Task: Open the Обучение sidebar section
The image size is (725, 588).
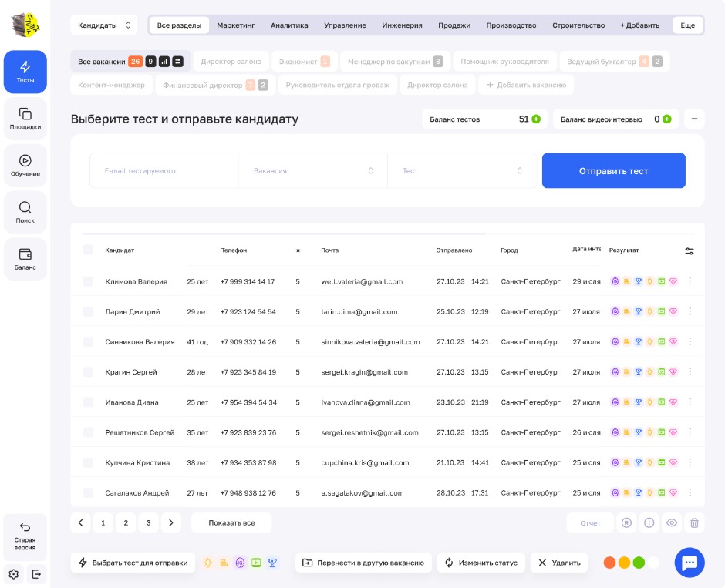Action: pos(25,166)
